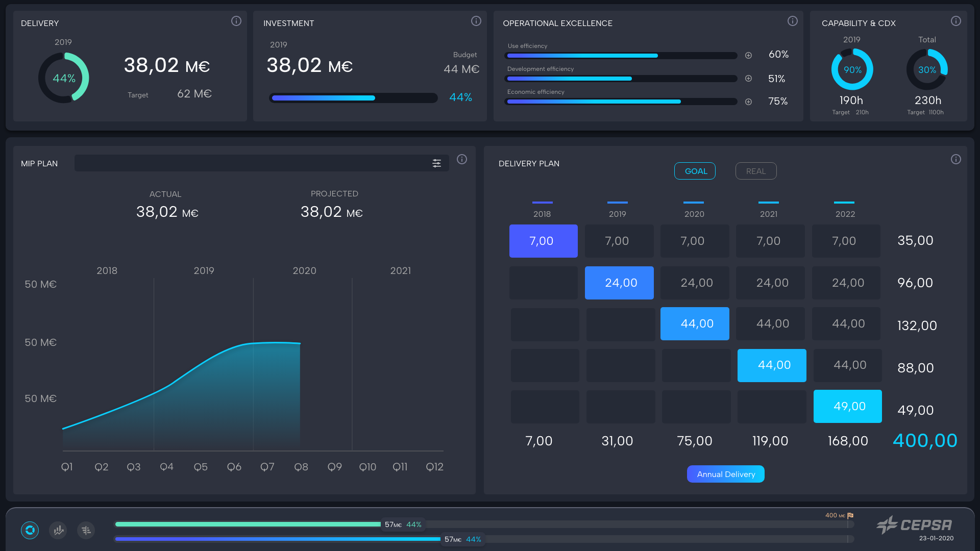Click the highlighted 7,00 cell for 2018

coord(544,241)
